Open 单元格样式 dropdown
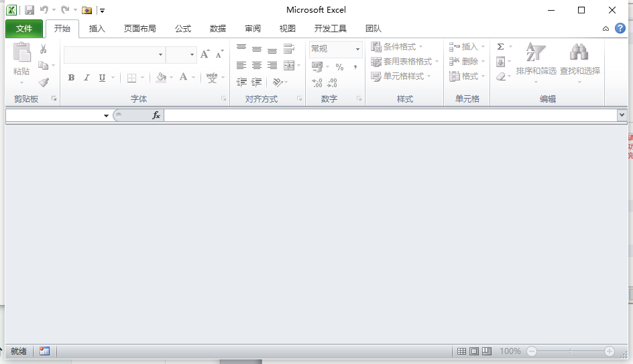This screenshot has width=633, height=364. coord(401,76)
